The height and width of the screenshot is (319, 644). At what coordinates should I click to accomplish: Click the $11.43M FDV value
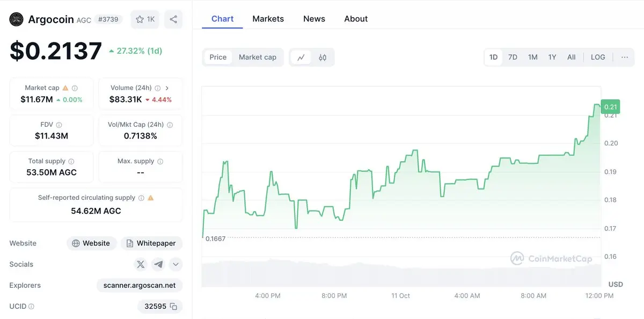[52, 136]
